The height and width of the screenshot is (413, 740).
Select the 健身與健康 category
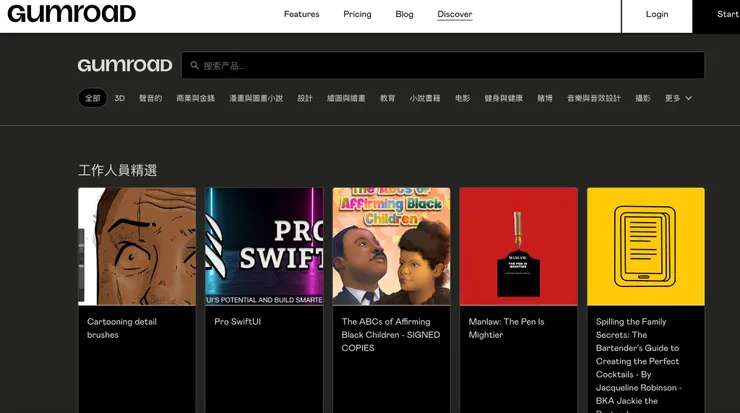504,98
